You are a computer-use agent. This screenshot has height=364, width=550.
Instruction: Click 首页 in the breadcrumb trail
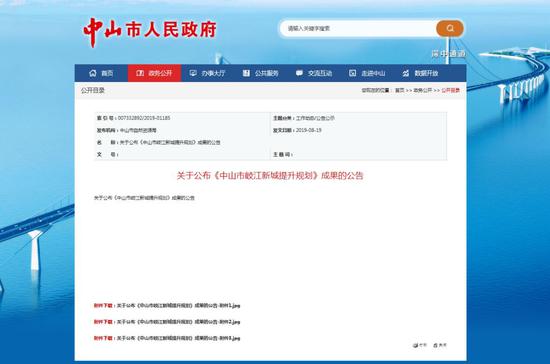[400, 90]
